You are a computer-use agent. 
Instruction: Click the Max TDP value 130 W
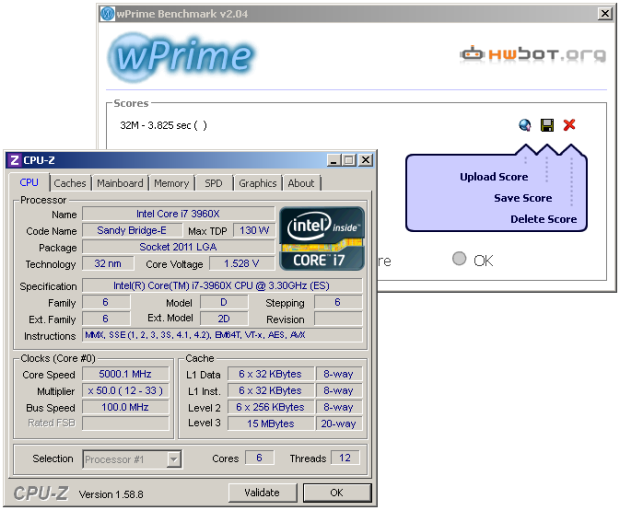click(x=254, y=231)
